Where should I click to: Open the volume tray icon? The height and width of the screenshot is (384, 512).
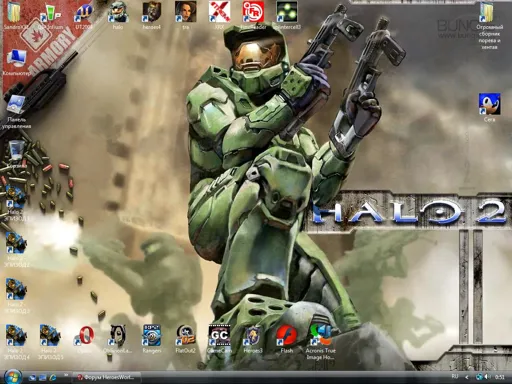click(488, 377)
